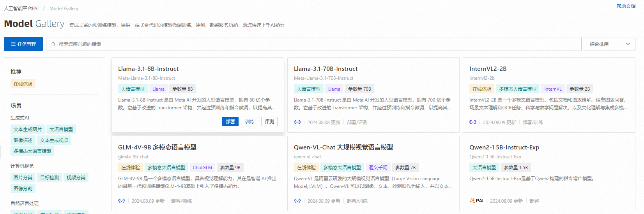Image resolution: width=644 pixels, height=214 pixels.
Task: Click source icon on InternVL2-2B card
Action: 473,122
